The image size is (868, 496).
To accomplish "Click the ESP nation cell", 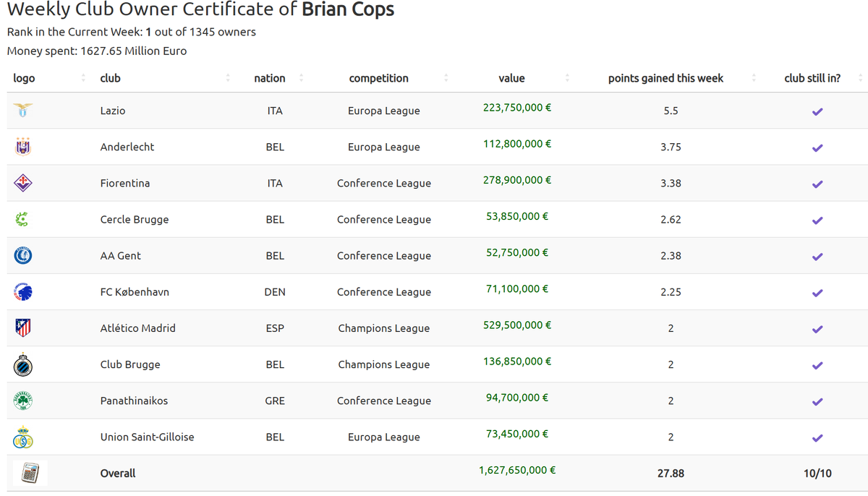I will pyautogui.click(x=275, y=328).
